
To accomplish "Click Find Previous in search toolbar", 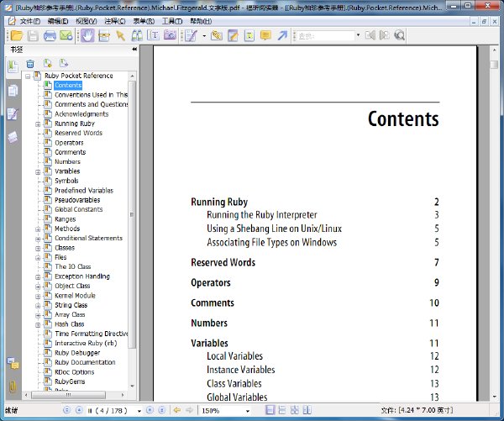I will [x=370, y=35].
